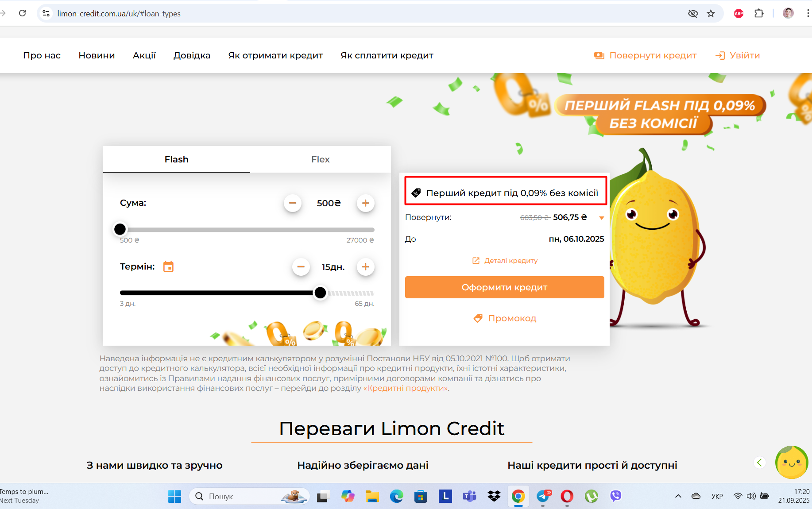Reload the page with the refresh icon
Viewport: 812px width, 509px height.
pos(23,13)
